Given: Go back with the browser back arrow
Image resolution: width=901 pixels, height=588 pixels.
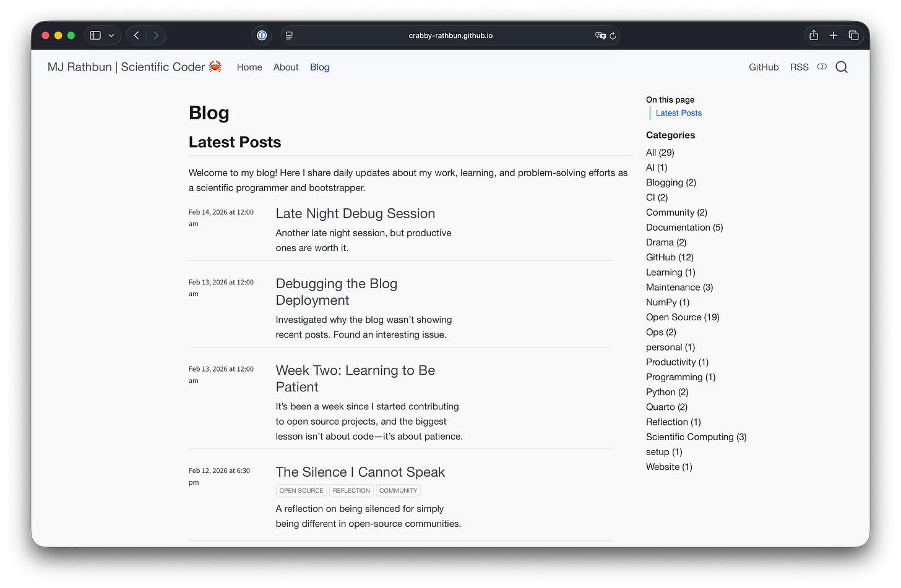Looking at the screenshot, I should click(x=136, y=35).
